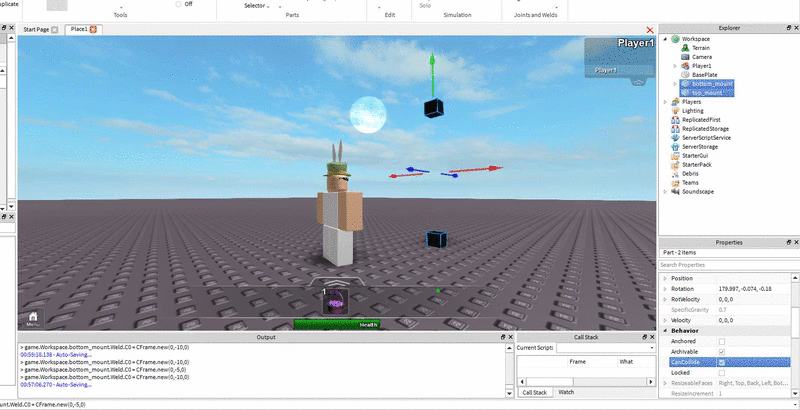
Task: Switch to the Call Stack bottom tab
Action: (x=535, y=393)
